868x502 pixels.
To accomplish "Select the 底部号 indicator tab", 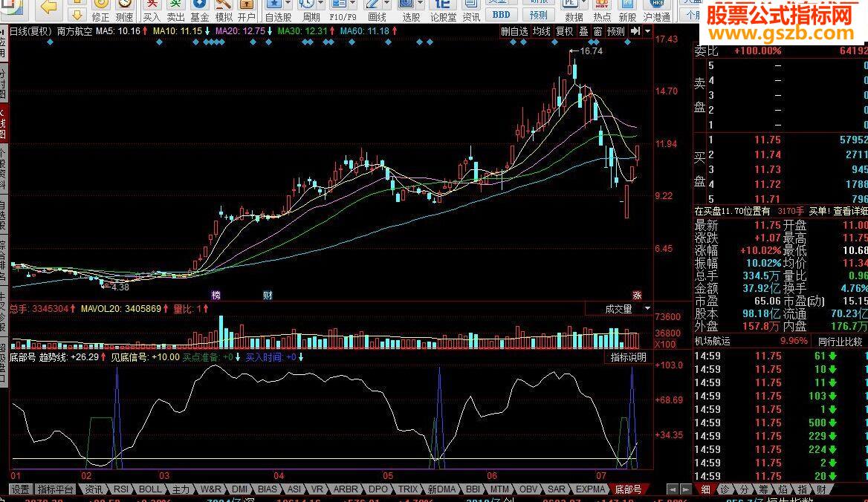I will (x=628, y=489).
